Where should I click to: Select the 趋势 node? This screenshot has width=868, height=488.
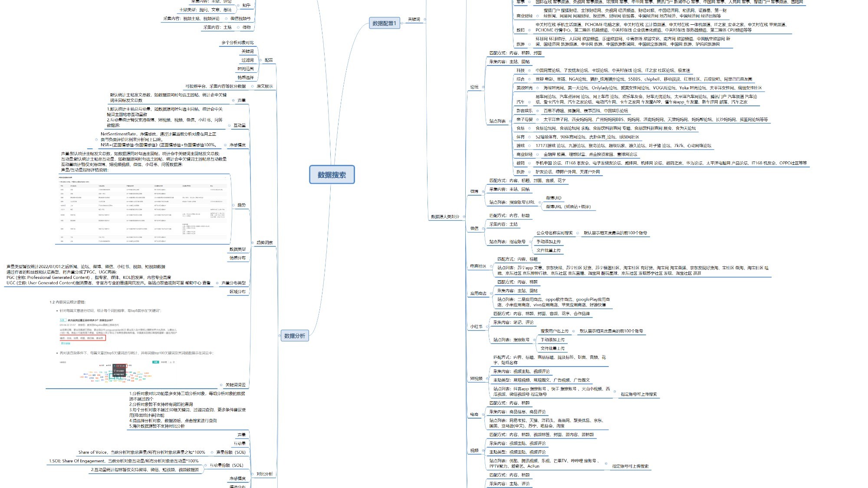pyautogui.click(x=241, y=205)
